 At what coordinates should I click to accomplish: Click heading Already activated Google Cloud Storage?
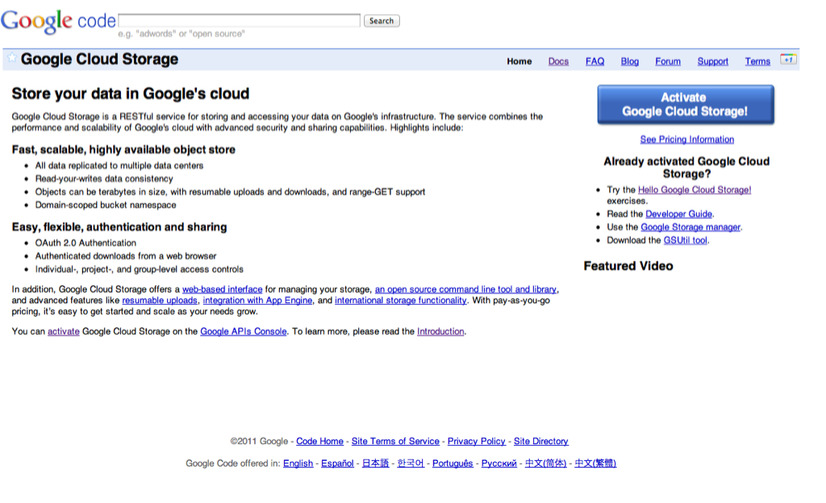point(686,167)
